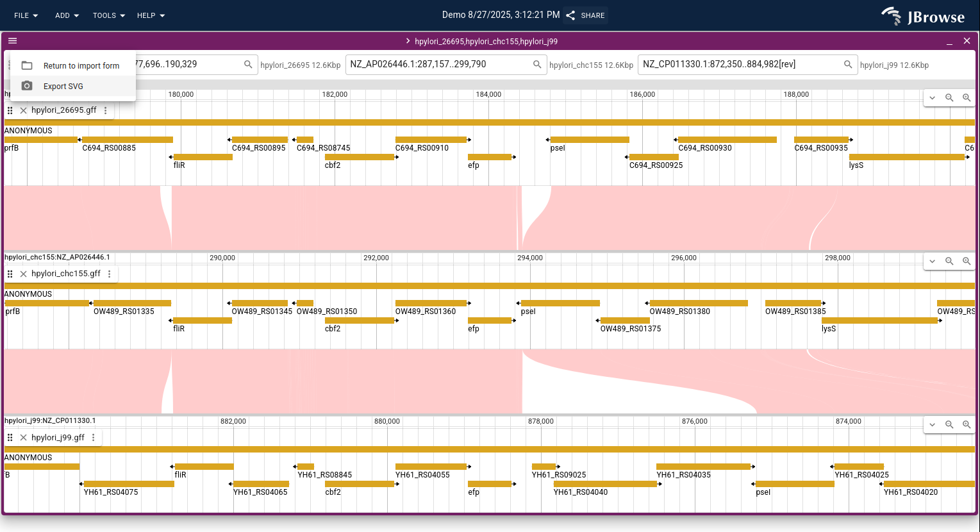Open the ADD menu
Viewport: 980px width, 532px height.
(x=67, y=15)
